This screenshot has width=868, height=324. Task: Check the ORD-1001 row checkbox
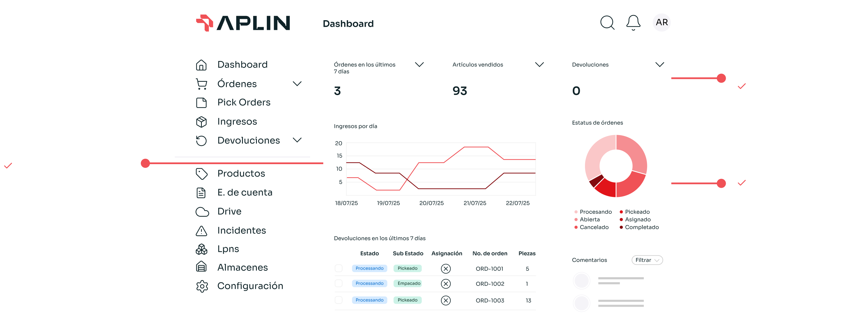click(x=338, y=268)
